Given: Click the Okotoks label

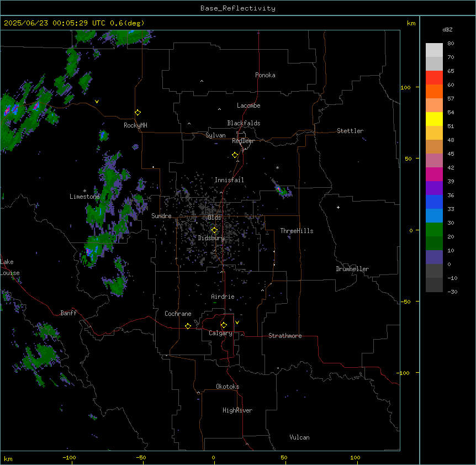Looking at the screenshot, I should (x=228, y=387).
